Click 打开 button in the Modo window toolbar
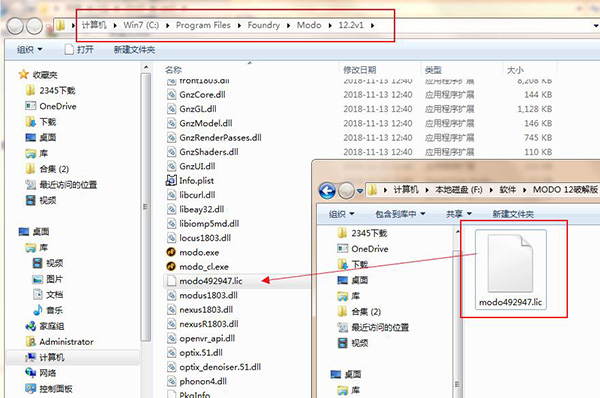 (x=79, y=50)
